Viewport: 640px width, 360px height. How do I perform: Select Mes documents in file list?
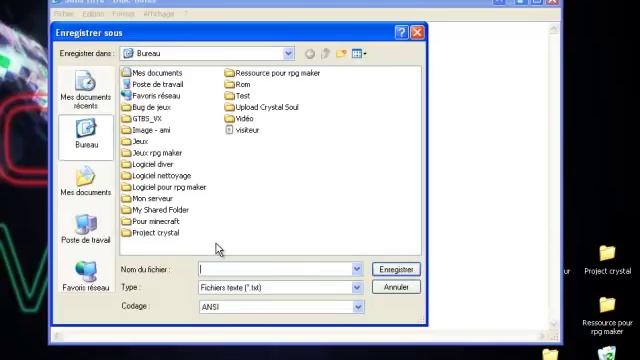tap(152, 73)
